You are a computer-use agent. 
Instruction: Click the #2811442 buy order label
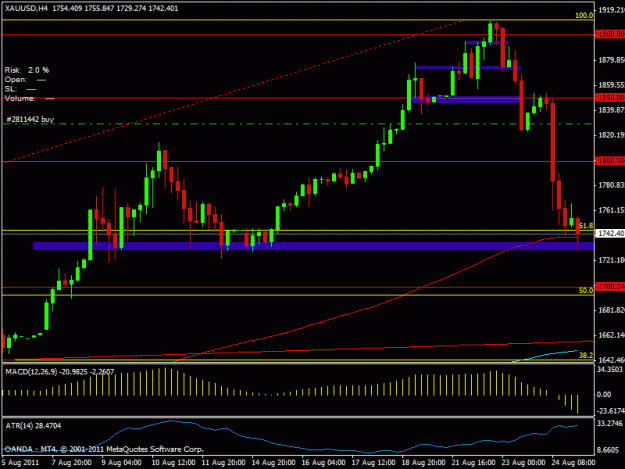[30, 119]
